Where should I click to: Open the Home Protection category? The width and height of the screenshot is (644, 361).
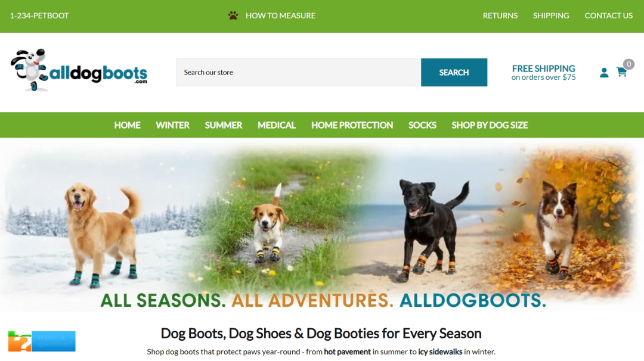[x=352, y=125]
